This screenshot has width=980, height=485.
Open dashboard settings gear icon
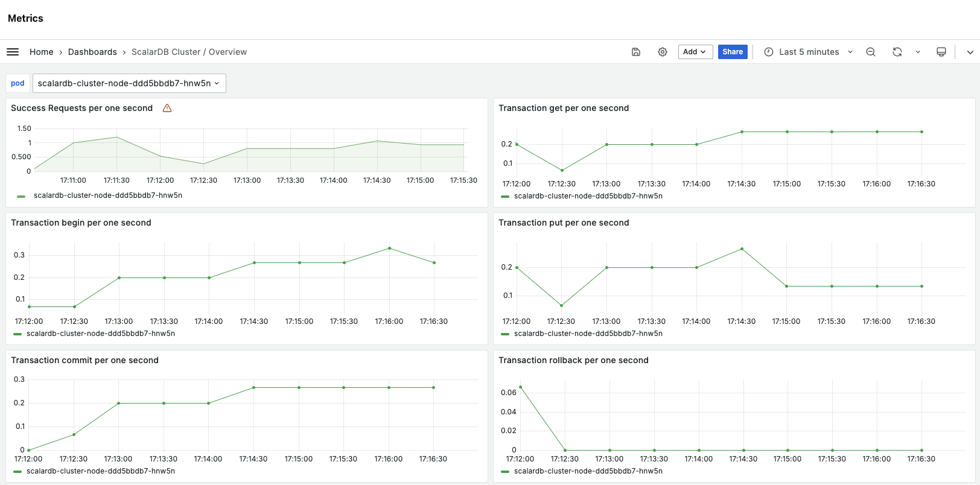coord(663,52)
